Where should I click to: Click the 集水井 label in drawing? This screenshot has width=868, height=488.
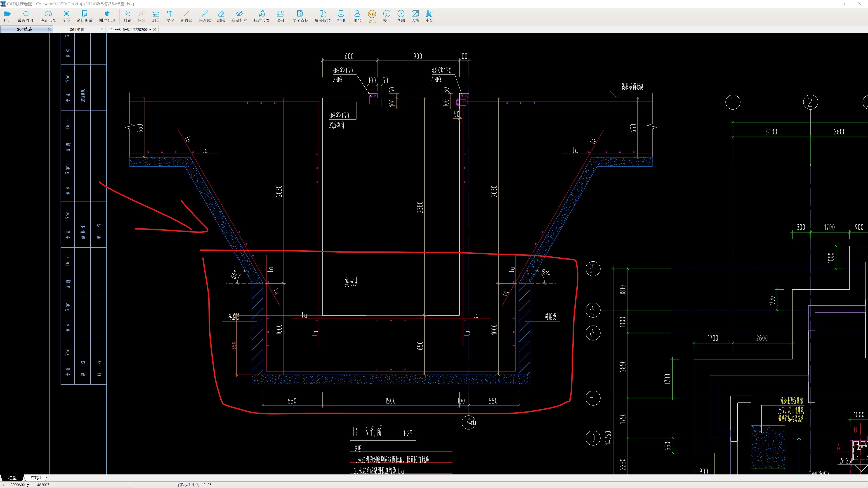(352, 282)
